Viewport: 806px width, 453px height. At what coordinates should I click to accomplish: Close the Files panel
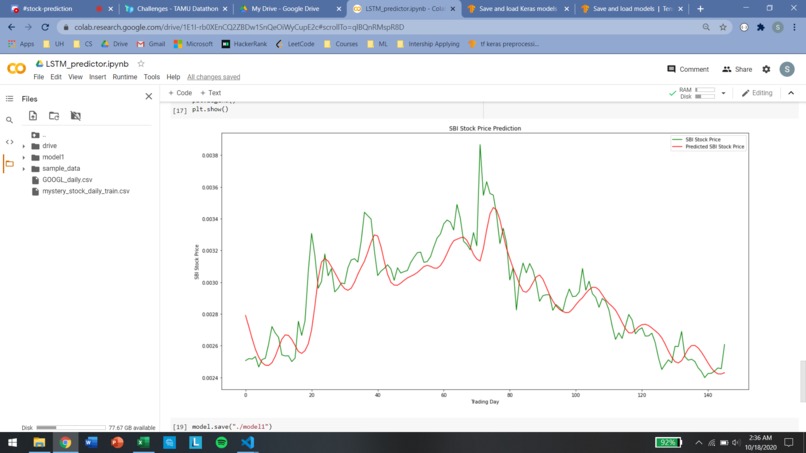(149, 96)
